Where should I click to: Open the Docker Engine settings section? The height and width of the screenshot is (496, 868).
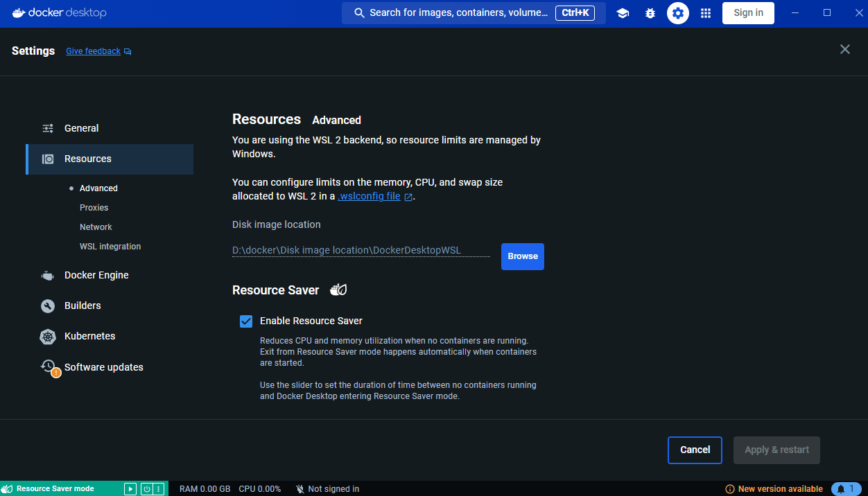click(110, 275)
